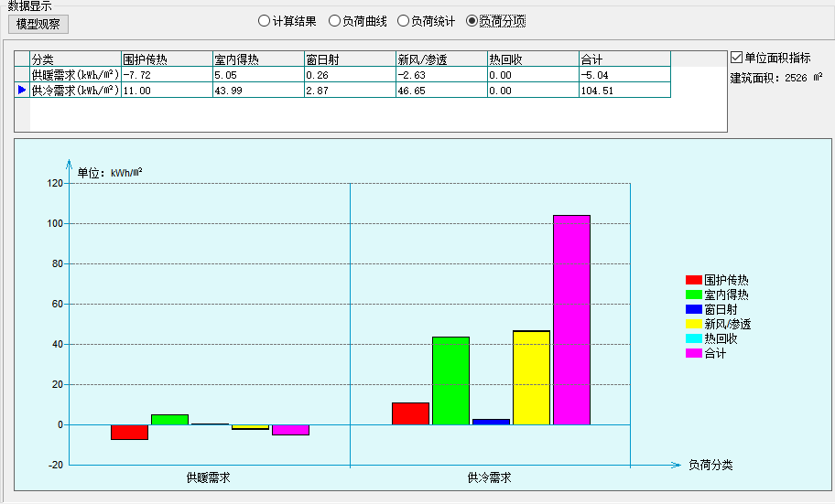
Task: Click the 模型观察 button
Action: coord(37,23)
